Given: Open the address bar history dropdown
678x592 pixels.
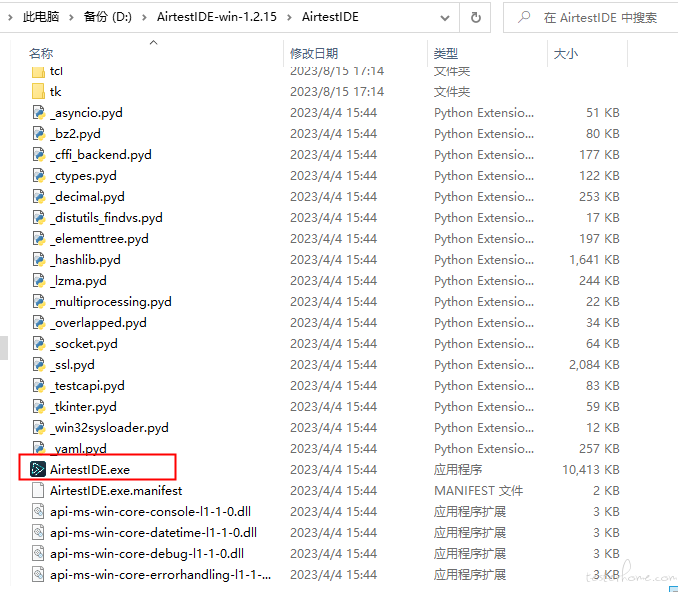Looking at the screenshot, I should tap(445, 18).
